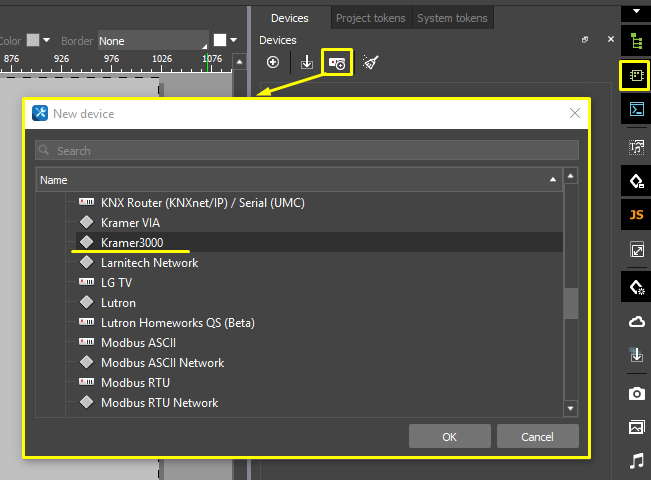651x480 pixels.
Task: Expand the white color swatch dropdown arrow
Action: [x=233, y=41]
